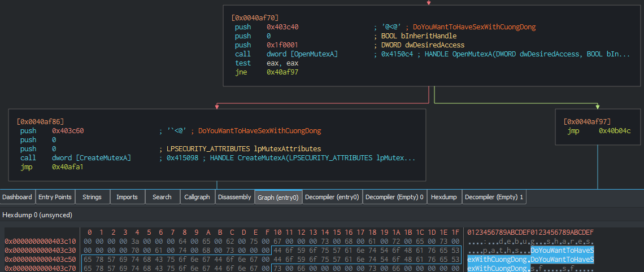Select the Decompiler (Empty) 1 tab
Image resolution: width=644 pixels, height=272 pixels.
pos(494,197)
